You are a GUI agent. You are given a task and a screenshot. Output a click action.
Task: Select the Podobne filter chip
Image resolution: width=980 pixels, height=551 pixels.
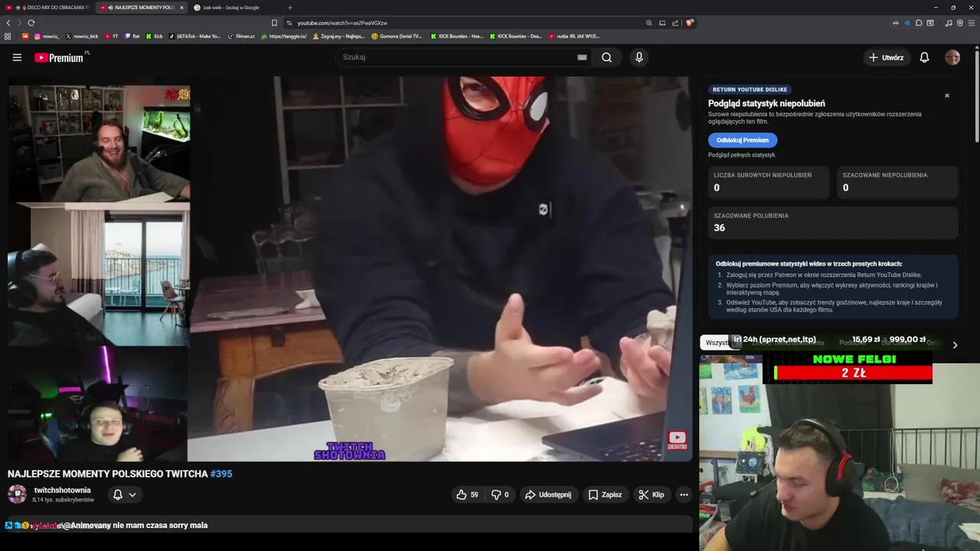pos(852,343)
